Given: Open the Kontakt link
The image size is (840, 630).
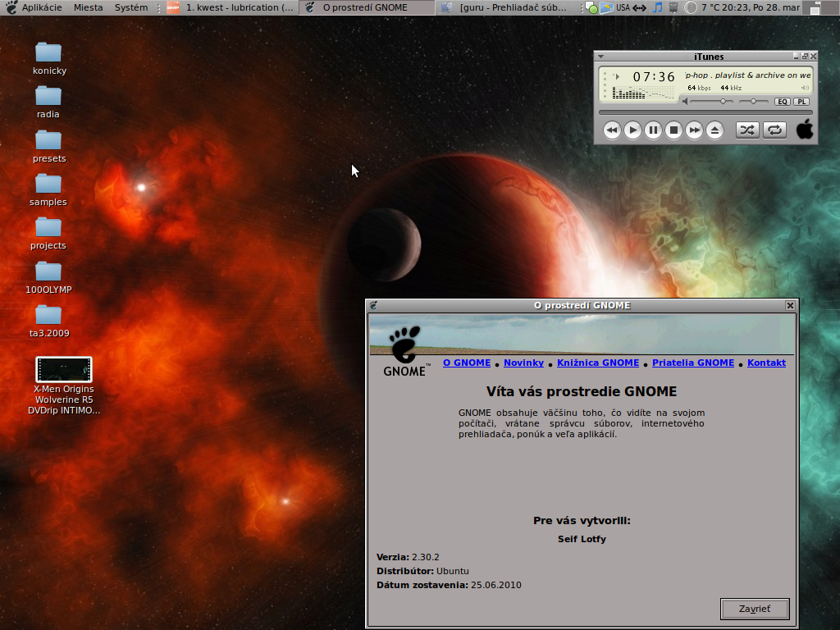Looking at the screenshot, I should click(767, 363).
